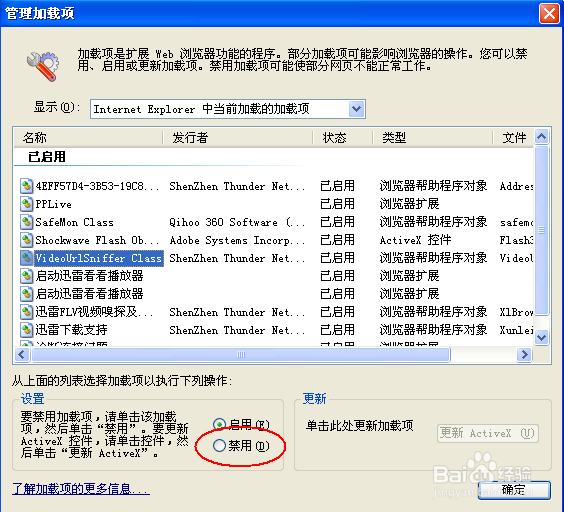The image size is (564, 512).
Task: Click the SafeMon Class add-on icon
Action: pos(26,222)
